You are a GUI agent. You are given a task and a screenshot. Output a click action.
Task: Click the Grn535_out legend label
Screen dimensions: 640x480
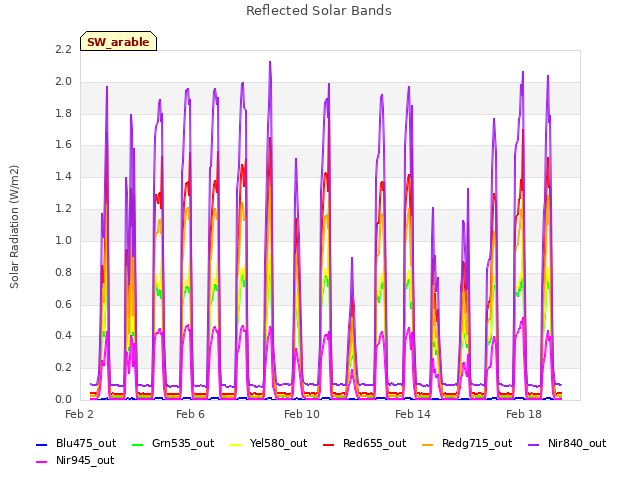pos(183,443)
